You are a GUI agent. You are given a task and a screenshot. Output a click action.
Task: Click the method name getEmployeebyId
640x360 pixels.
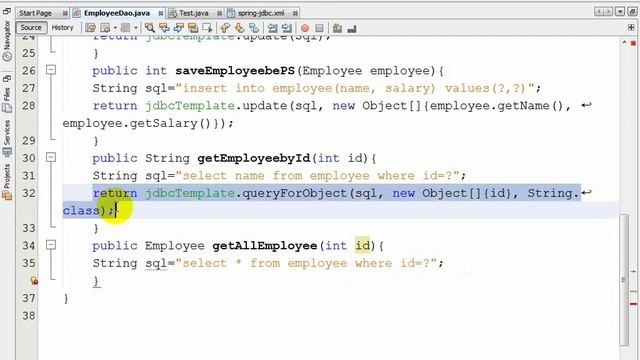point(253,158)
